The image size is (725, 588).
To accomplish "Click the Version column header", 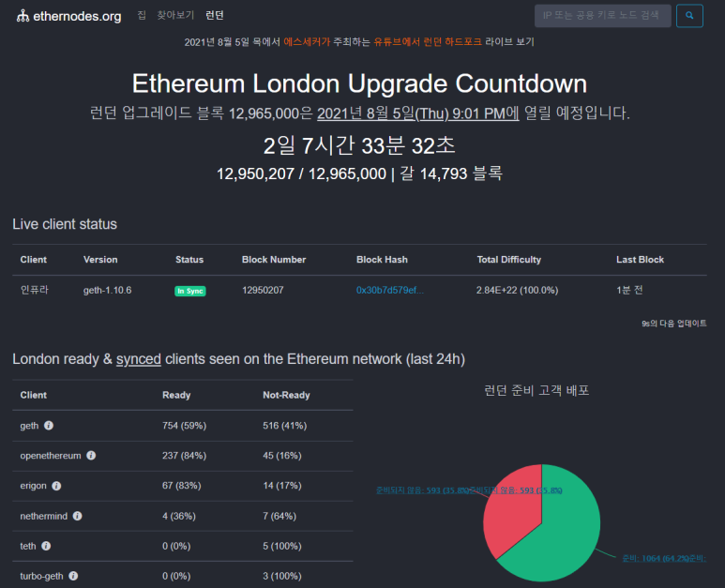I will pyautogui.click(x=100, y=260).
